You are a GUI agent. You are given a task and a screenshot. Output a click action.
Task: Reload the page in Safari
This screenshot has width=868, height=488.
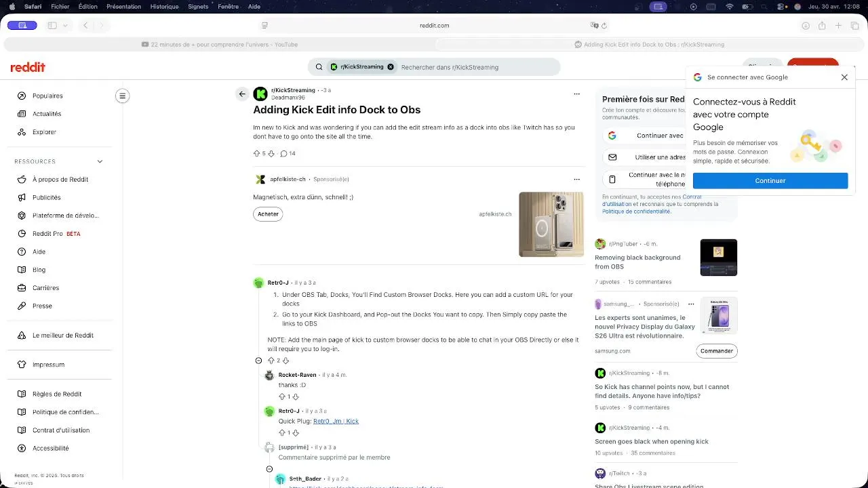604,26
